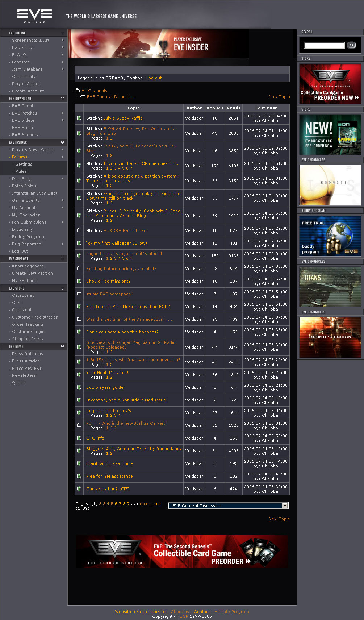Go to page 5 of the topic list
Viewport: 364px width, 620px height.
tap(112, 504)
